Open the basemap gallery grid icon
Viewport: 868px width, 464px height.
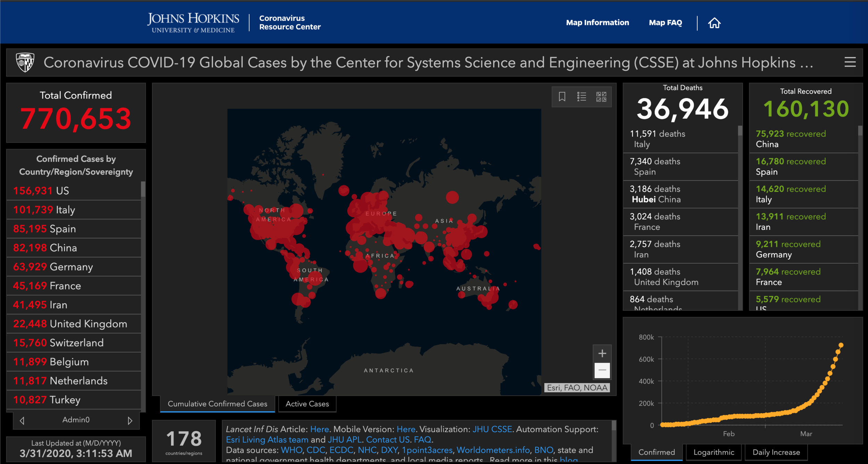601,96
